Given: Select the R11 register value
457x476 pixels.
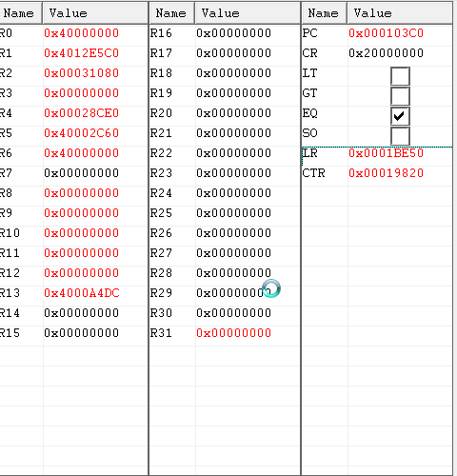Looking at the screenshot, I should coord(82,253).
